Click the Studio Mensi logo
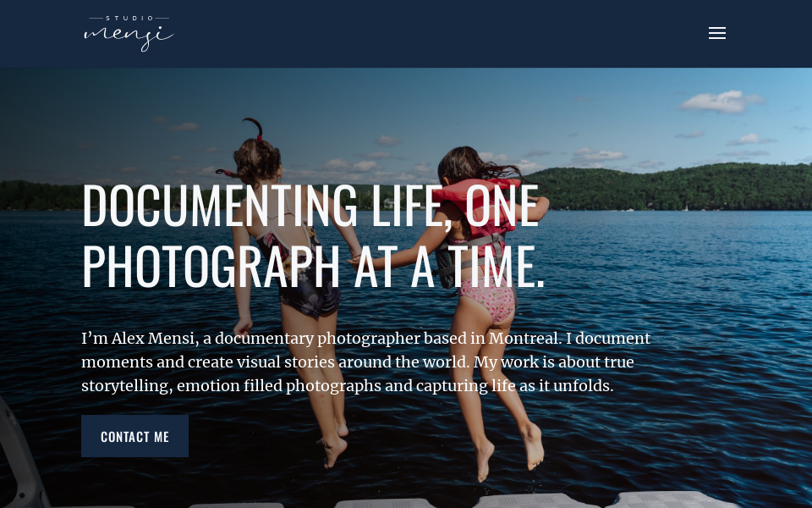Screen dimensions: 812x508 coord(129,34)
